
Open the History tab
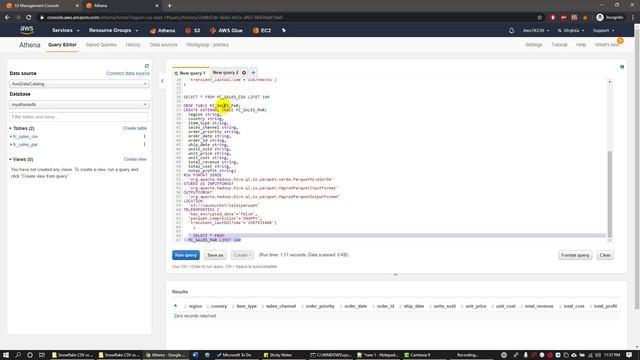point(133,45)
